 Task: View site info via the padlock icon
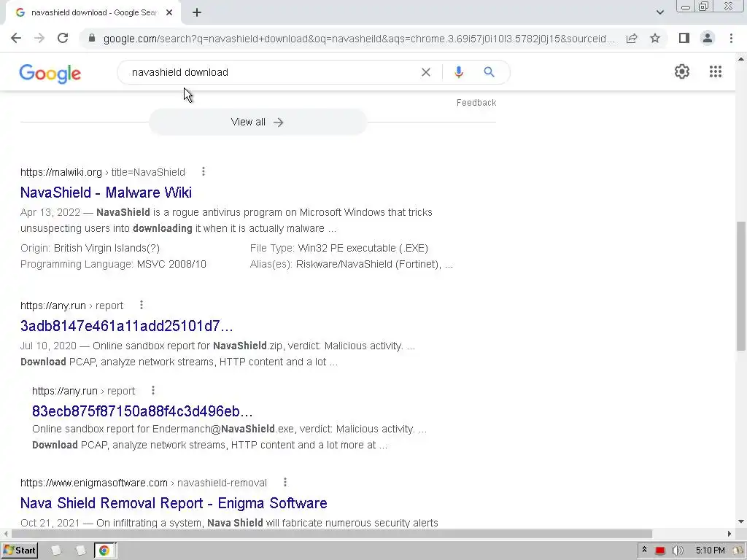click(x=92, y=38)
